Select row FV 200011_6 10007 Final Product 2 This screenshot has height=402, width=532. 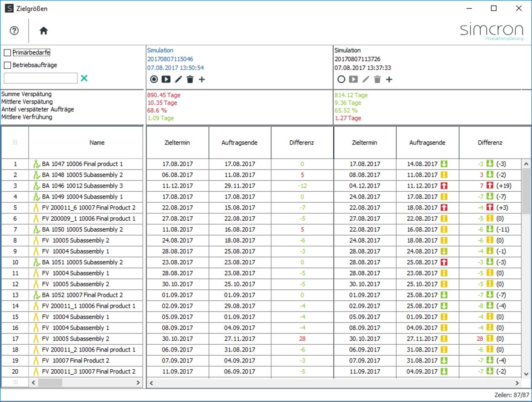point(88,208)
